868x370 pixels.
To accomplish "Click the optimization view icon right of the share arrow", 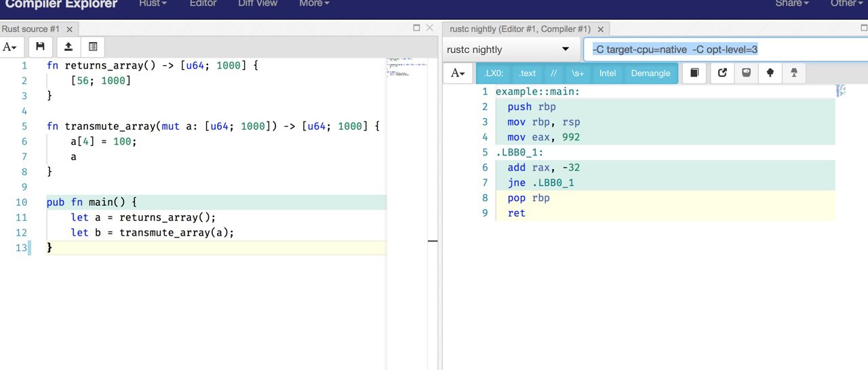I will pos(746,73).
